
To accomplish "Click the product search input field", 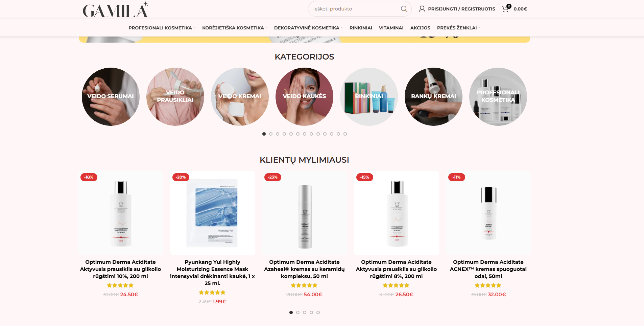I will 355,9.
